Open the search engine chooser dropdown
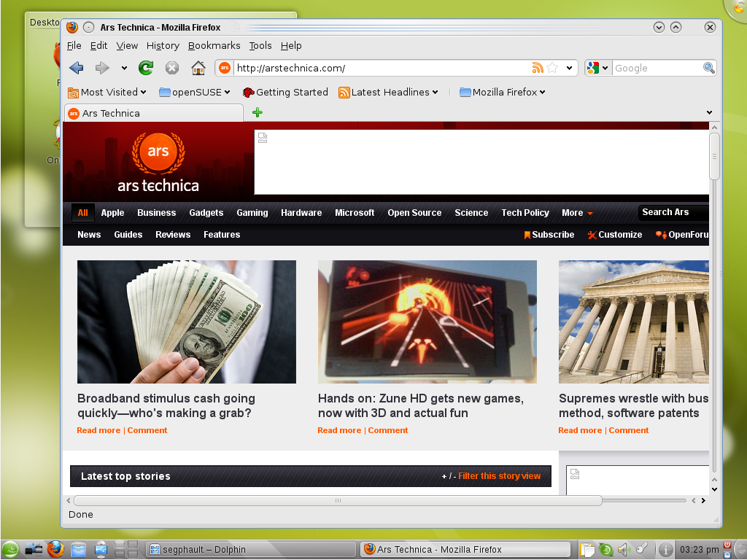 coord(605,68)
